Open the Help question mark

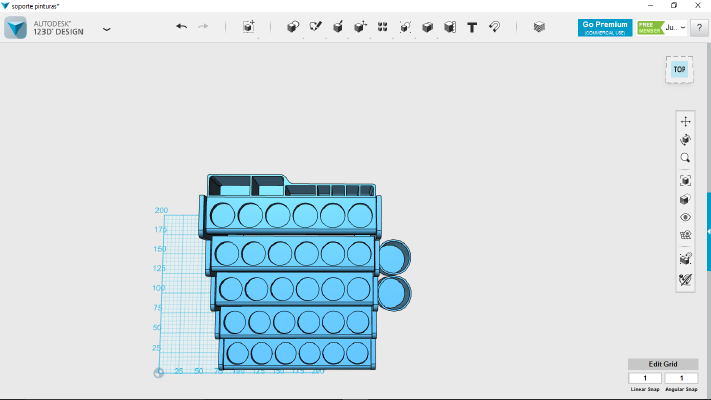699,28
